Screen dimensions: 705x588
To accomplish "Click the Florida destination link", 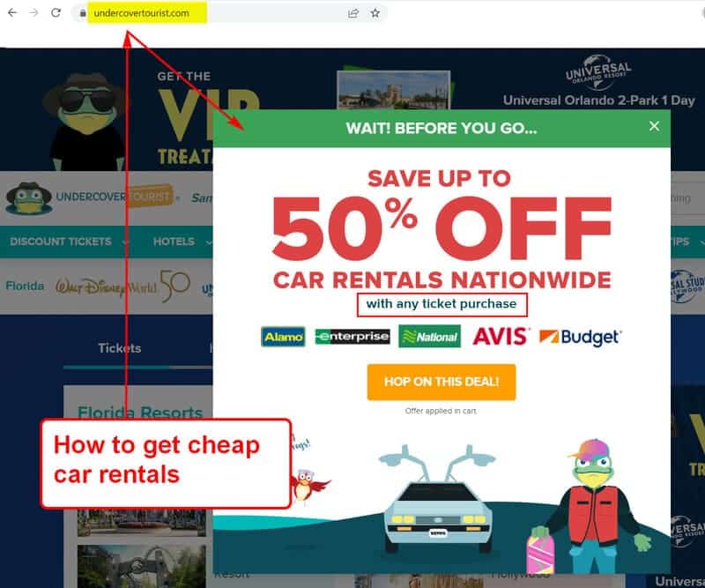I will (25, 287).
